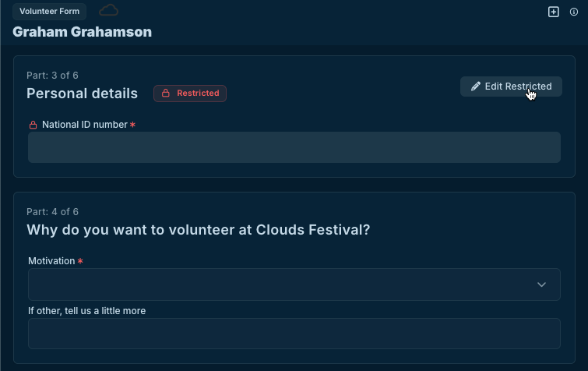The image size is (588, 371).
Task: Click the Graham Grahamson heading
Action: coord(82,32)
